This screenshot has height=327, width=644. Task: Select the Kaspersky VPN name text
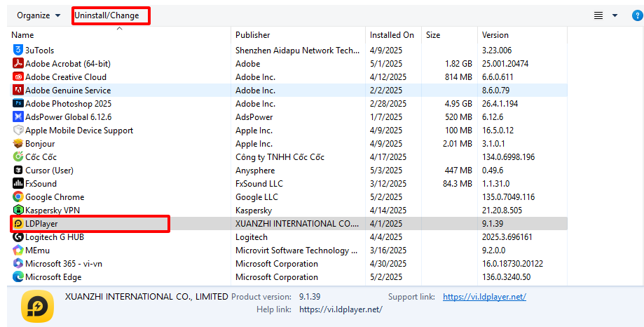coord(53,211)
